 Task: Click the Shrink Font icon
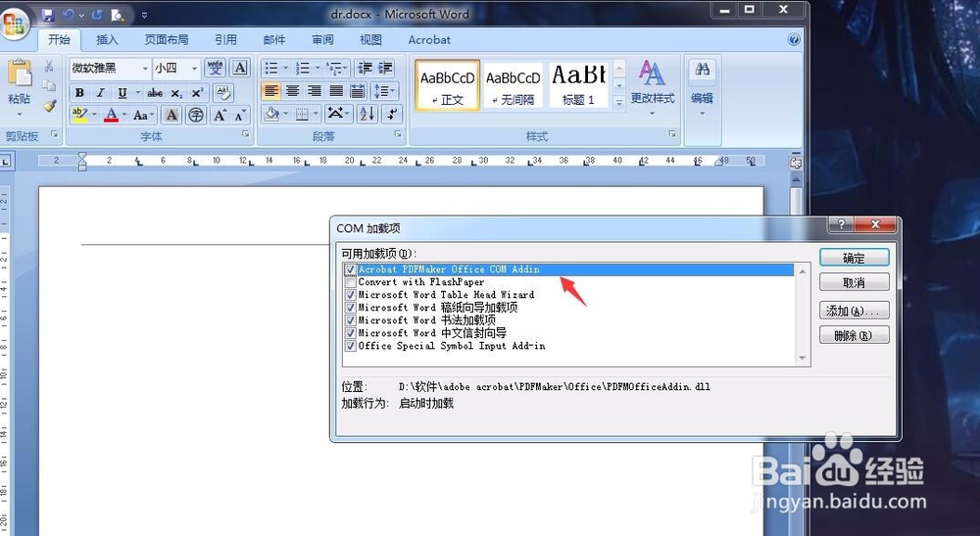240,115
